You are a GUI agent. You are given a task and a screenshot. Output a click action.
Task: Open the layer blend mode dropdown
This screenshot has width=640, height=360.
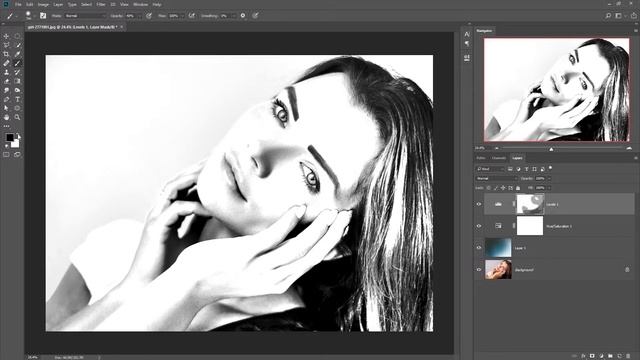[496, 178]
